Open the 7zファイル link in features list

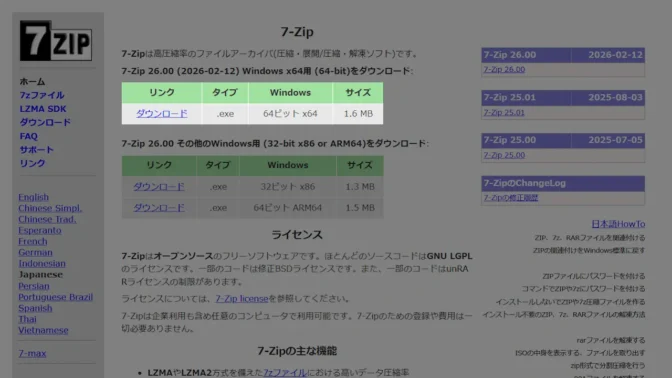pos(285,372)
